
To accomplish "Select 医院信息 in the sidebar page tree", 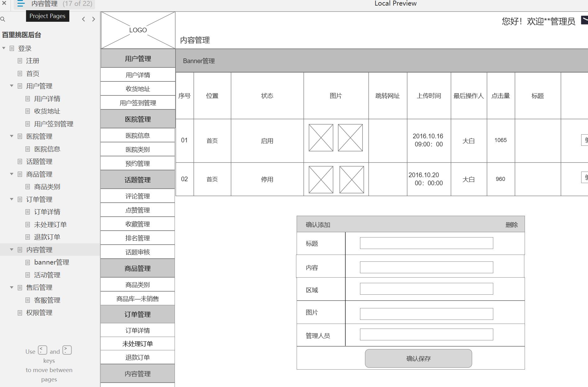I will click(47, 149).
